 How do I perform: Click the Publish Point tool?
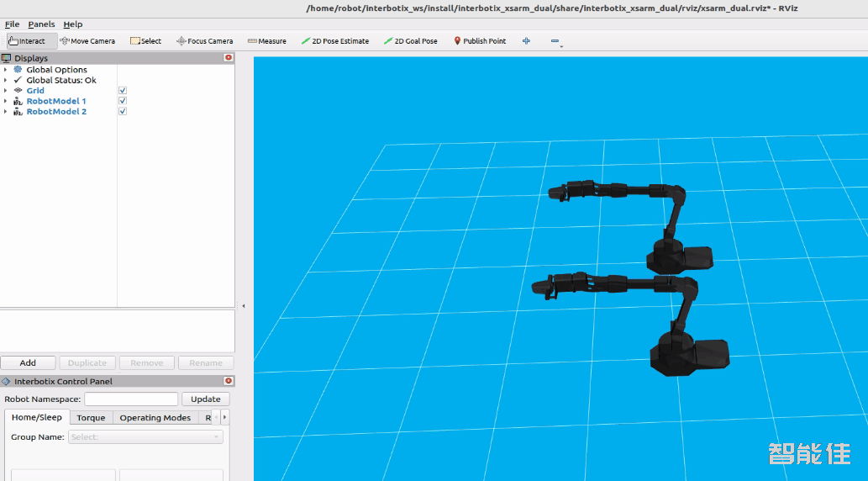[x=480, y=41]
